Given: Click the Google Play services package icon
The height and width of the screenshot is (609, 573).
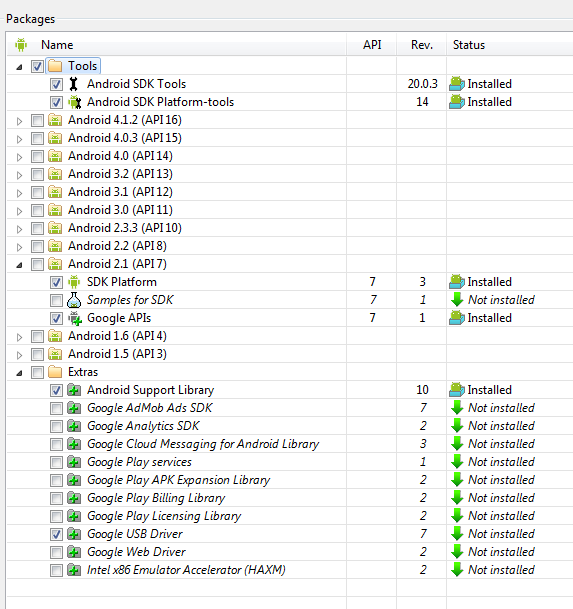Looking at the screenshot, I should click(x=74, y=462).
